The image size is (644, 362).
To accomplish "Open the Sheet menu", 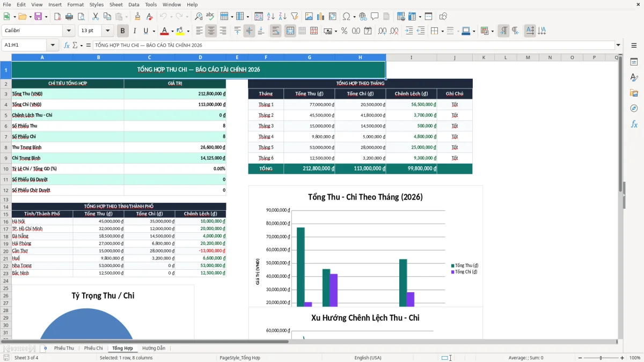I will [x=116, y=4].
